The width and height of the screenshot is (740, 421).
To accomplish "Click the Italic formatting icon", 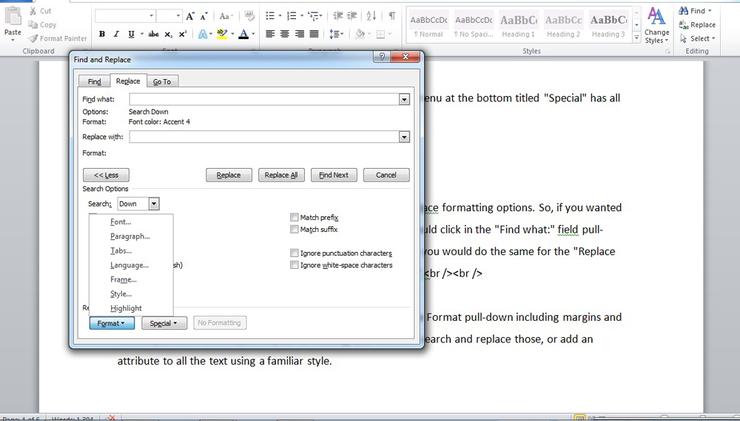I will point(117,34).
